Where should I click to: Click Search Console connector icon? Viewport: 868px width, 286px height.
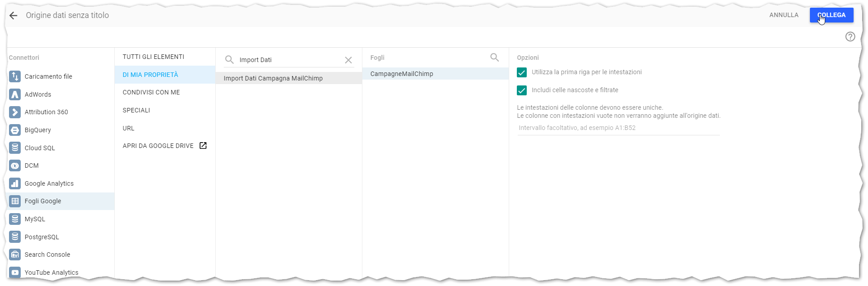click(15, 255)
